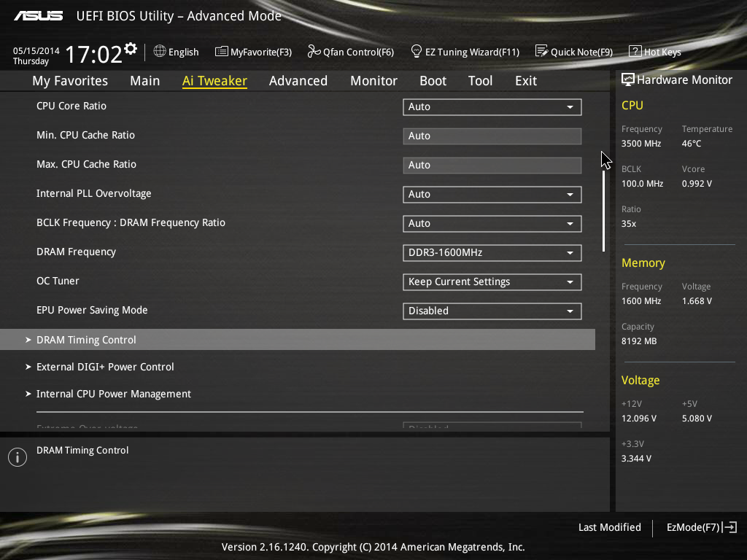Click the CPU Core Ratio label
Viewport: 747px width, 560px height.
tap(71, 106)
